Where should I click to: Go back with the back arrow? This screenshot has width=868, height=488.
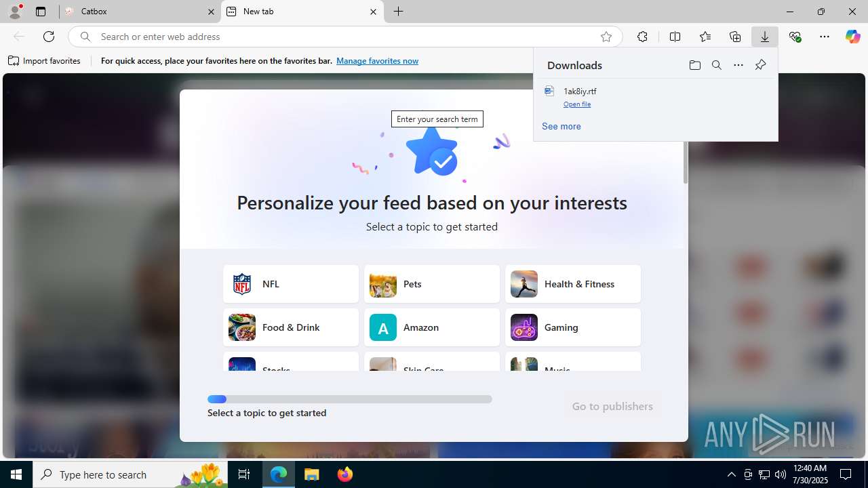click(19, 37)
